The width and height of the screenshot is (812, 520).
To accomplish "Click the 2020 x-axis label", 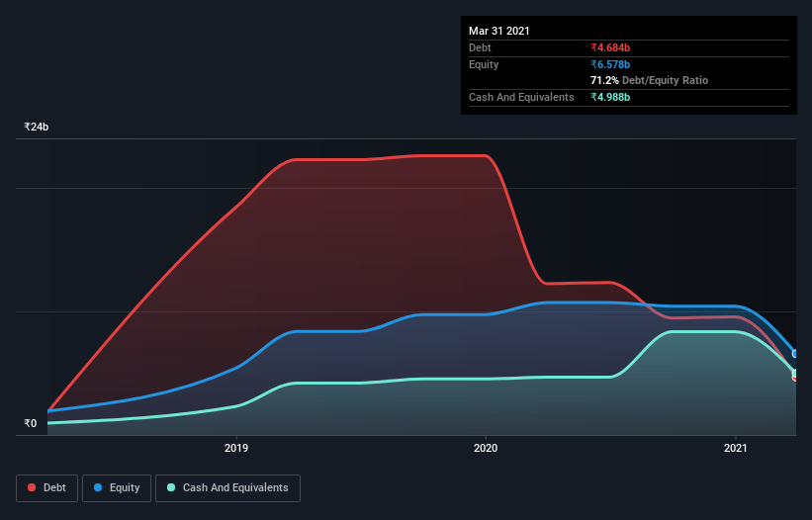I will point(486,448).
